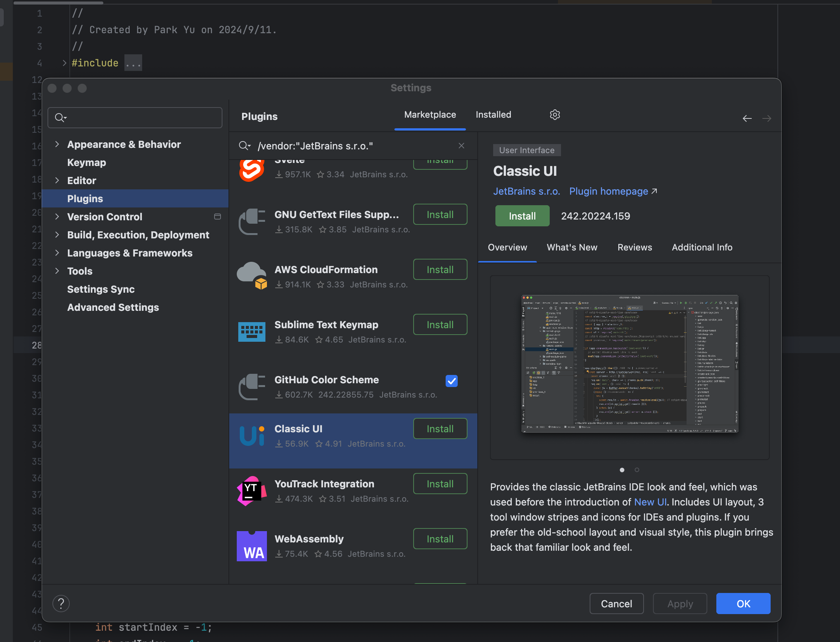Screen dimensions: 840x642
Task: Expand the Version Control section
Action: pos(58,216)
